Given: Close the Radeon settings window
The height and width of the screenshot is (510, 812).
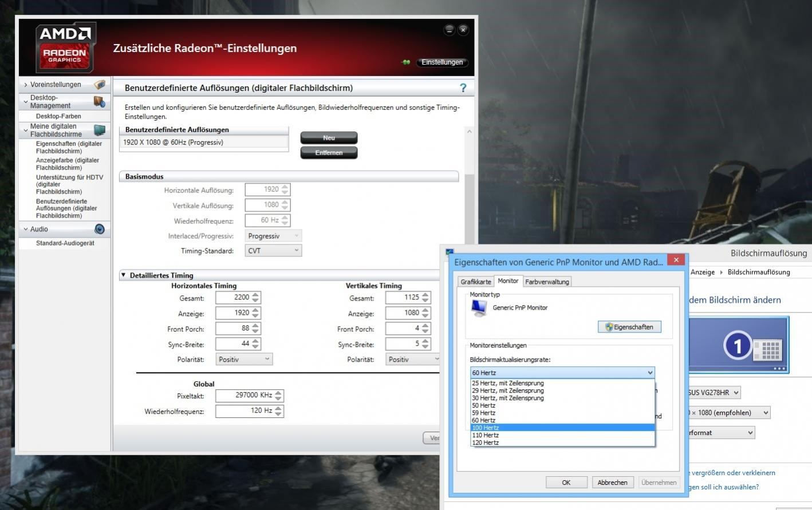Looking at the screenshot, I should pos(463,30).
